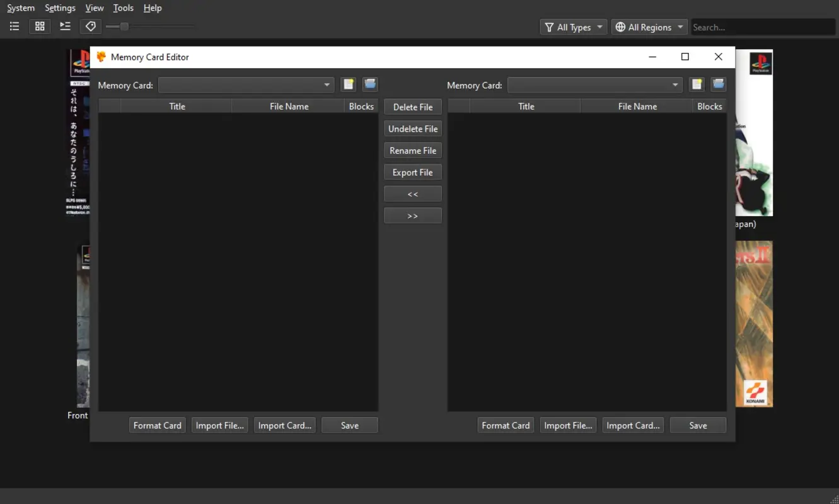Select the grid view icon in the toolbar
The height and width of the screenshot is (504, 839).
pos(39,26)
